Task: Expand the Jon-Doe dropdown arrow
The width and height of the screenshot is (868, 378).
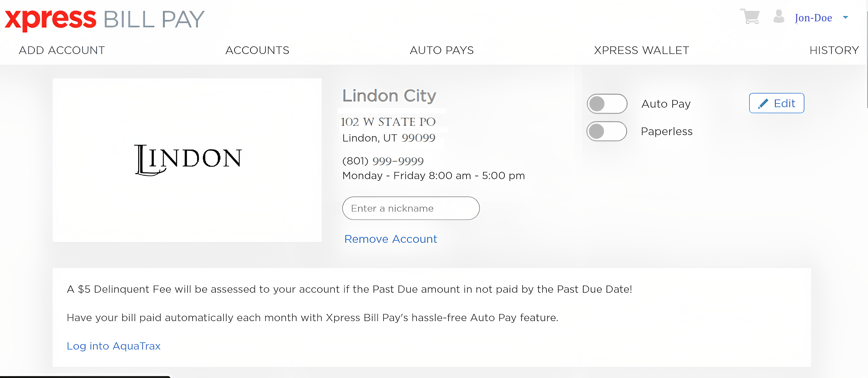Action: (x=845, y=17)
